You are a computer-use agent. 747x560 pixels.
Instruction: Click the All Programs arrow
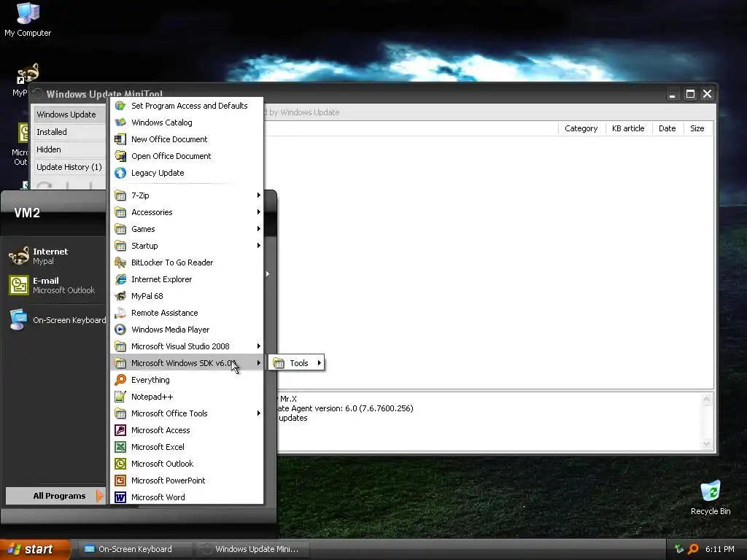coord(99,496)
